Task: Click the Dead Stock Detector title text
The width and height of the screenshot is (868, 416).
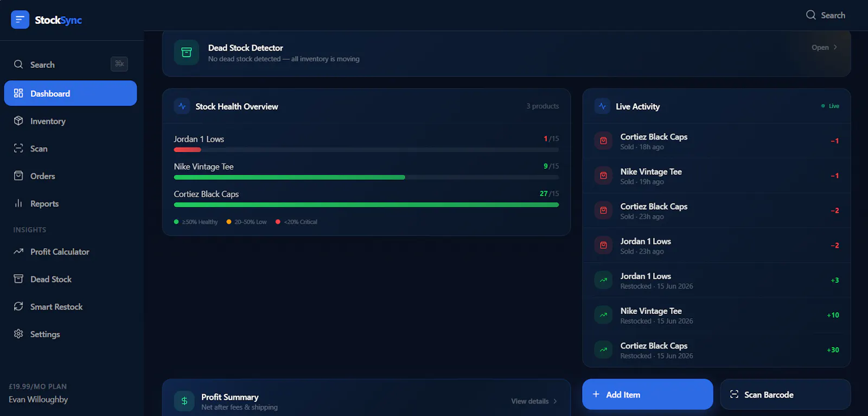Action: (245, 48)
